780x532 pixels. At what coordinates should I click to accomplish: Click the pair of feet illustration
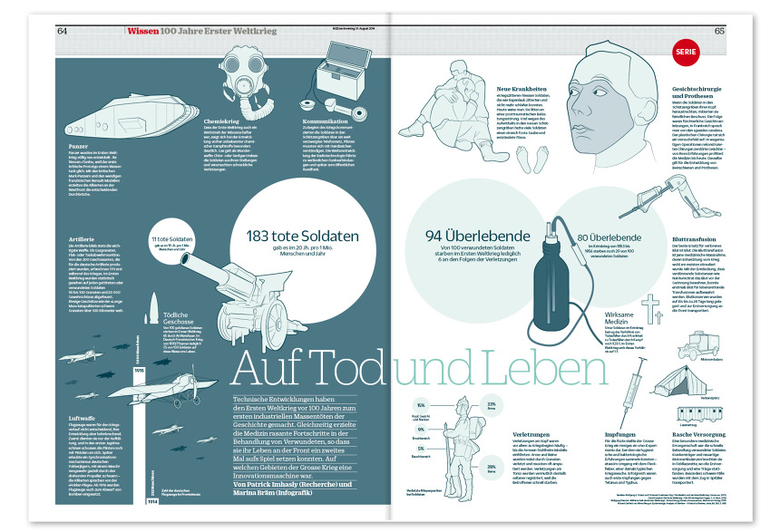tap(531, 160)
